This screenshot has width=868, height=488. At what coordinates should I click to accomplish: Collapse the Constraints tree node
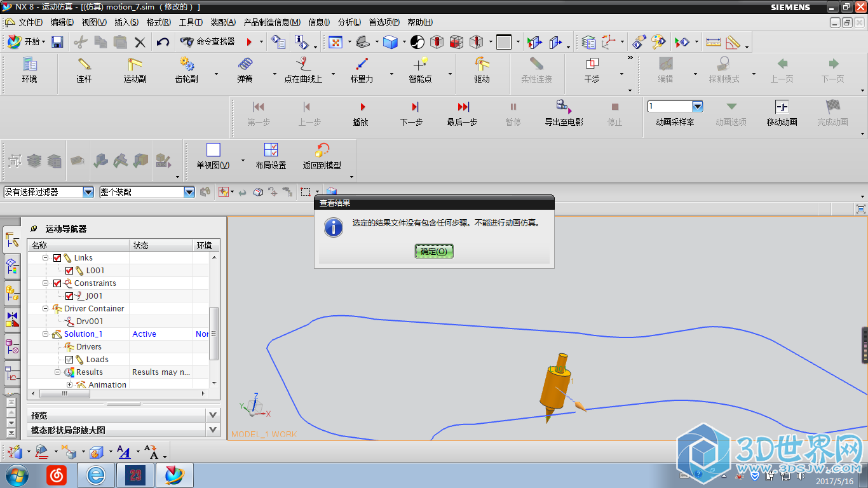46,283
